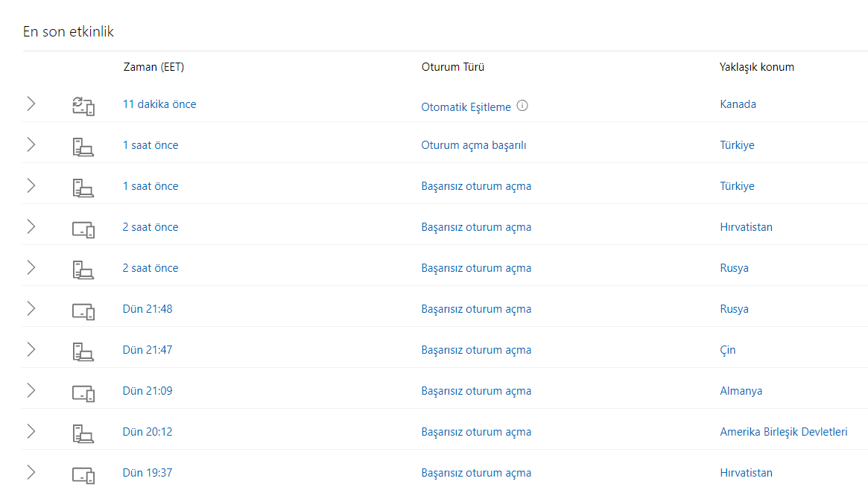Click device icon in Dün 21:48 row
Screen dimensions: 868x490
coord(83,310)
